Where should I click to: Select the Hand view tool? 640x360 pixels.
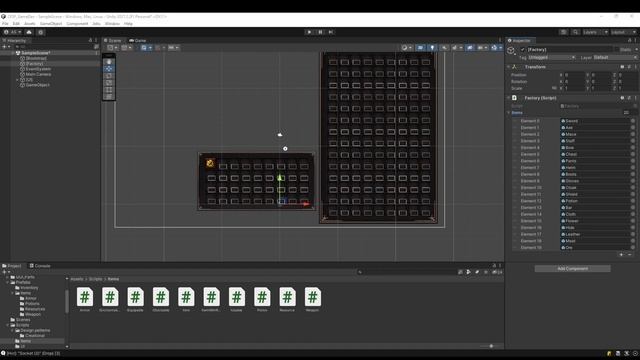click(109, 62)
